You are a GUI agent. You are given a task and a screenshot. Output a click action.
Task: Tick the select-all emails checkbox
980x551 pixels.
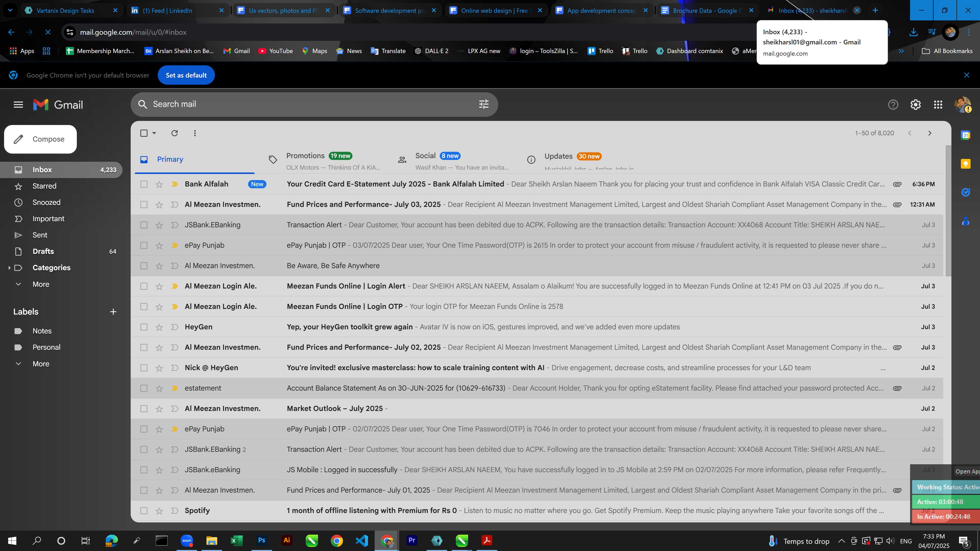pos(144,133)
